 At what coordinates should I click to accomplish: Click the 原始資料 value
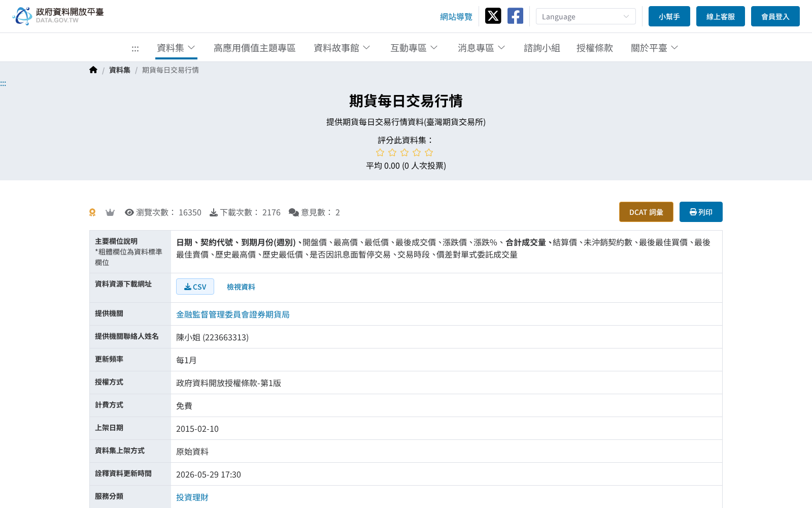[192, 452]
